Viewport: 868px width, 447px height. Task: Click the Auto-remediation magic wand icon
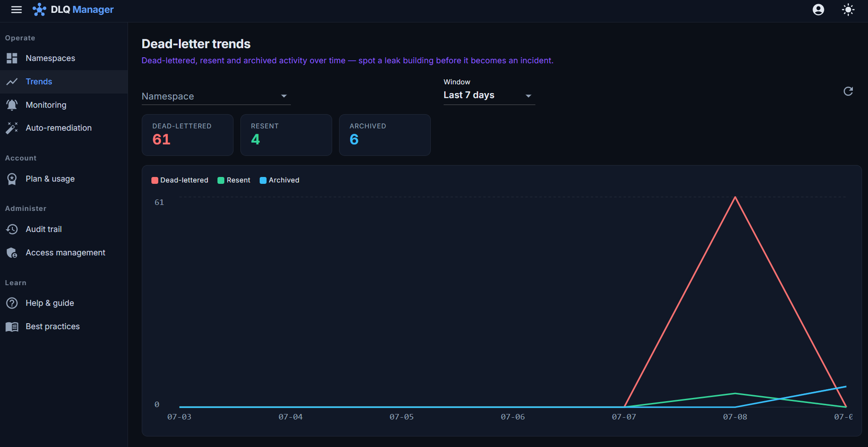click(12, 128)
